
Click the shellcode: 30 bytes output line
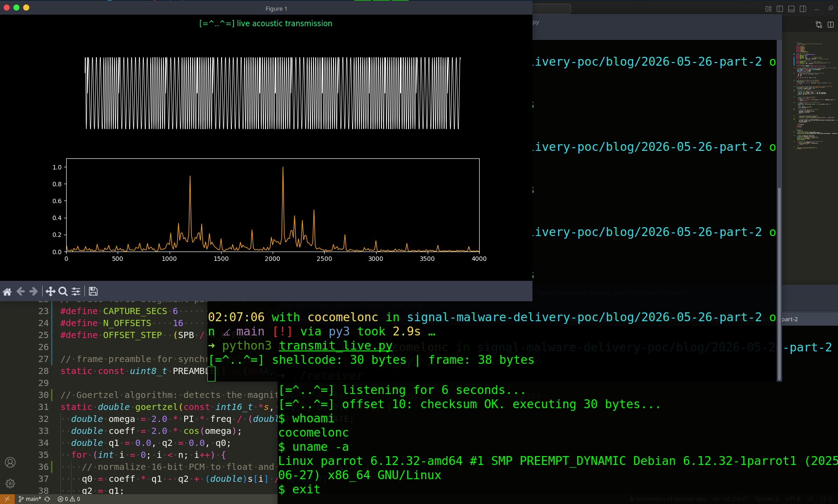(x=371, y=360)
